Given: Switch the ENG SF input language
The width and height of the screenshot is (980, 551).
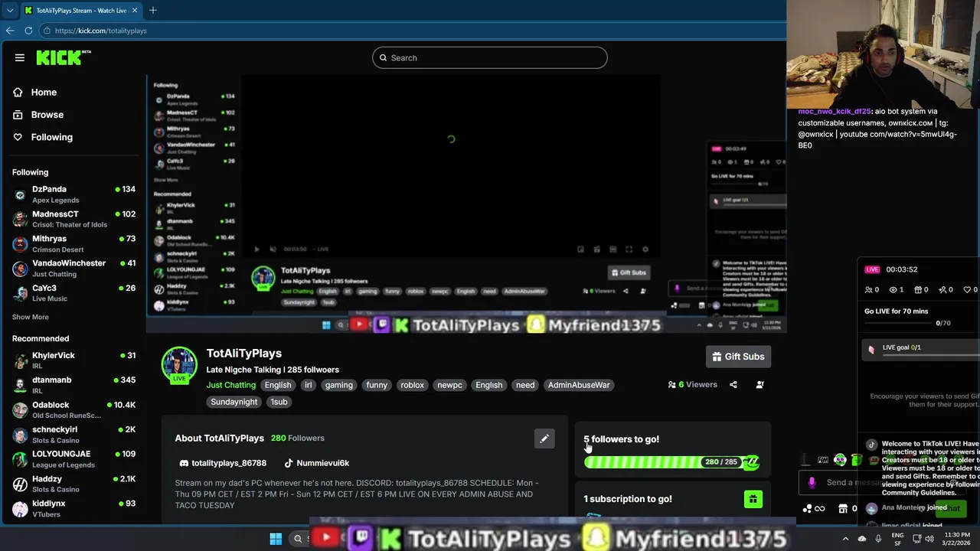Looking at the screenshot, I should (897, 539).
